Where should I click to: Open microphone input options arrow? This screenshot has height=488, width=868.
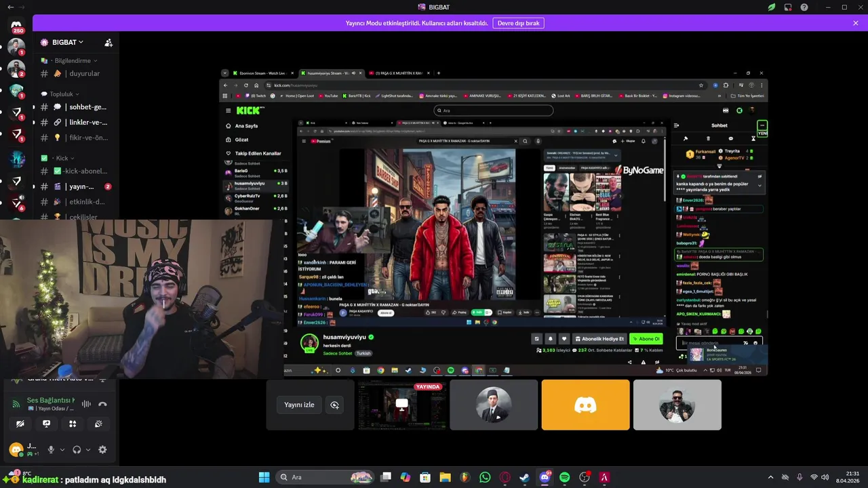(62, 449)
